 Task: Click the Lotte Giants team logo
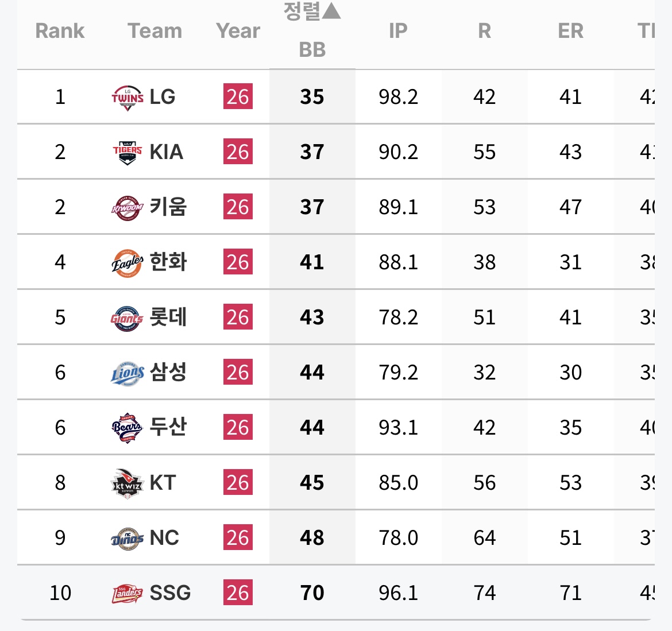pos(127,318)
